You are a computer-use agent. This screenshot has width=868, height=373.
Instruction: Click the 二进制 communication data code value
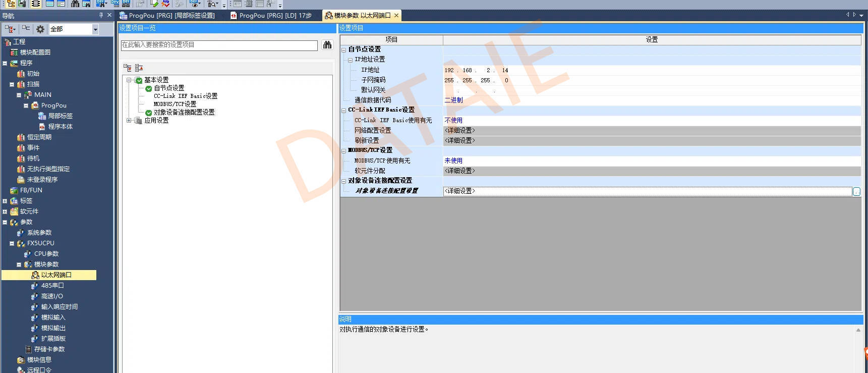tap(454, 100)
